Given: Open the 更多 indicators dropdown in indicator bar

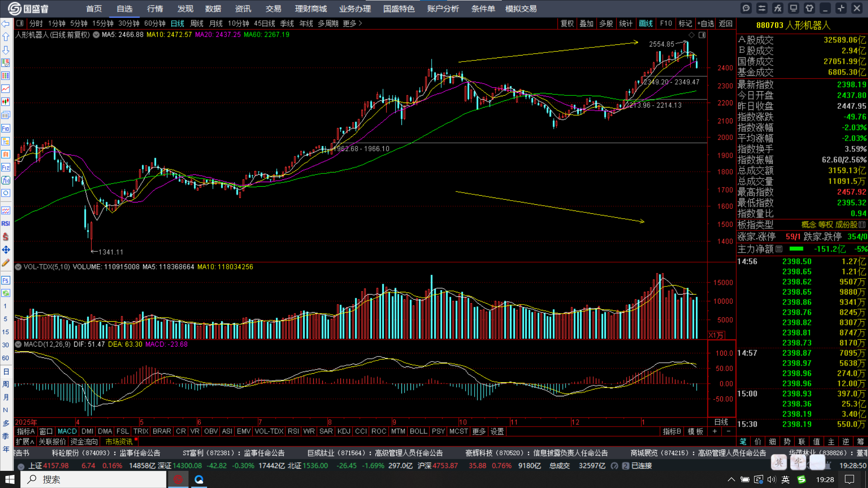Looking at the screenshot, I should click(x=479, y=432).
